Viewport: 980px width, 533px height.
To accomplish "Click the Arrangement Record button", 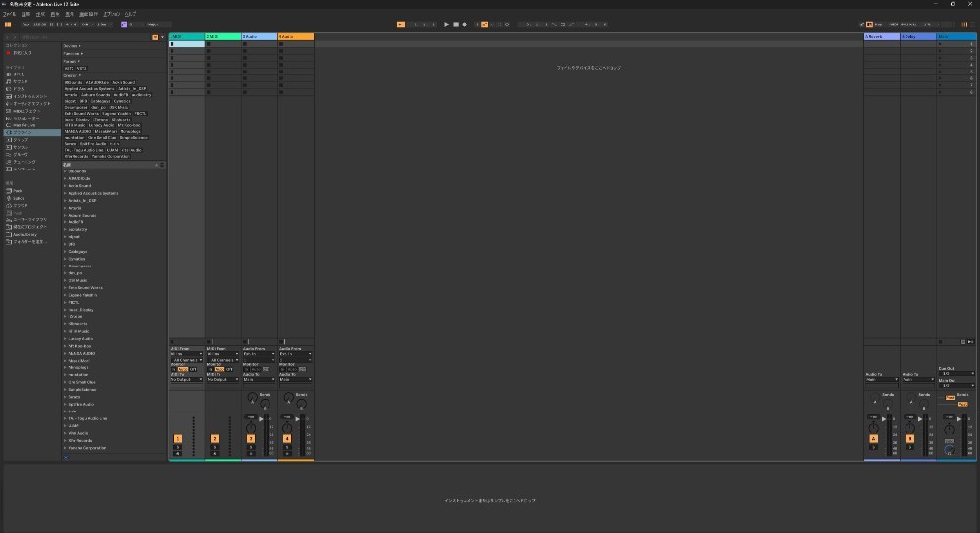I will (465, 24).
